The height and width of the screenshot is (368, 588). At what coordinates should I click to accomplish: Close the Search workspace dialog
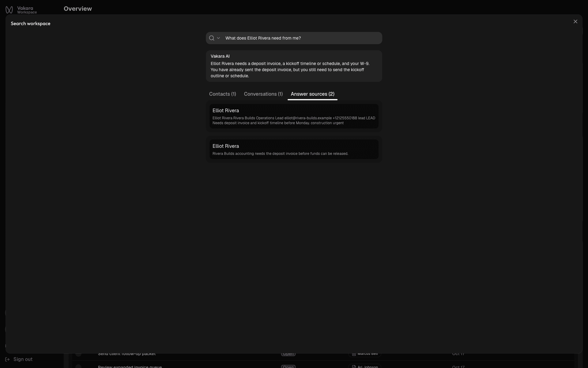pyautogui.click(x=575, y=21)
